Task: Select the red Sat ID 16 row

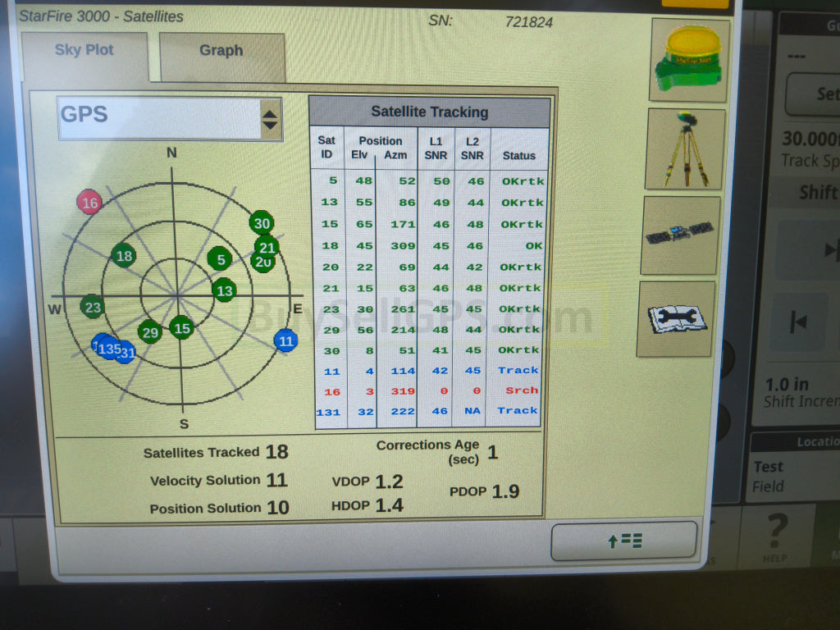Action: click(430, 391)
